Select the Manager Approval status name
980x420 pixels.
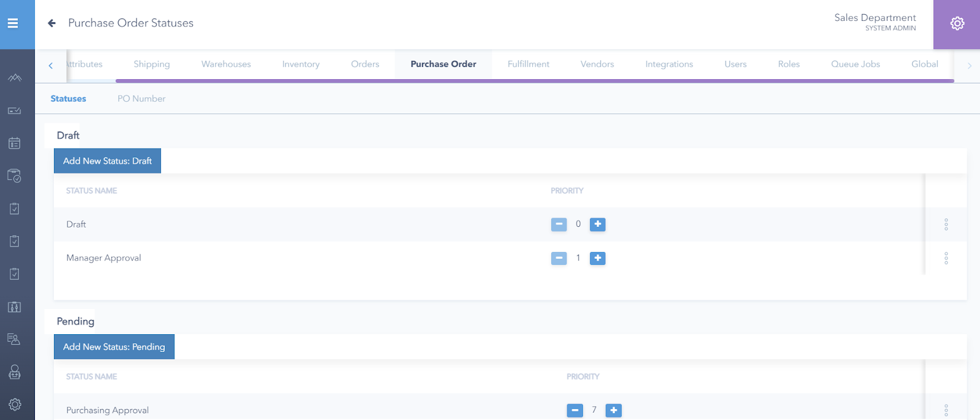pos(104,258)
